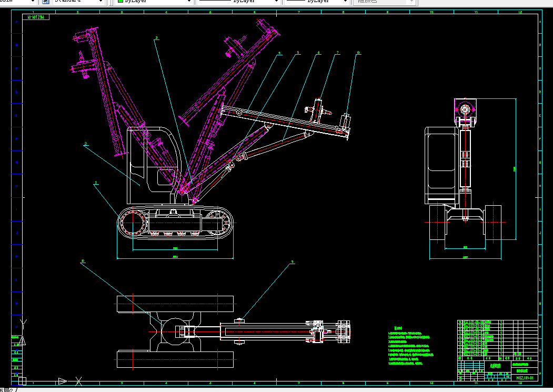This screenshot has height=392, width=553.
Task: Select callout number 7 label
Action: tap(337, 53)
